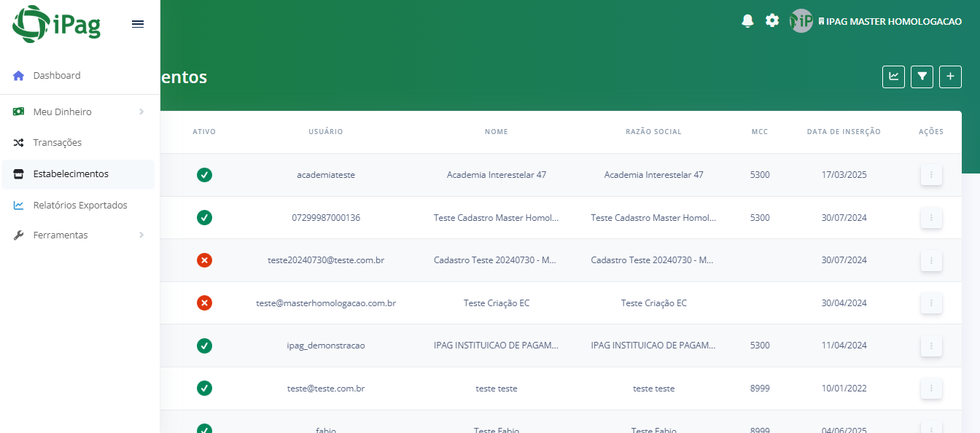This screenshot has width=980, height=433.
Task: Click the ATIVO column header
Action: (204, 132)
